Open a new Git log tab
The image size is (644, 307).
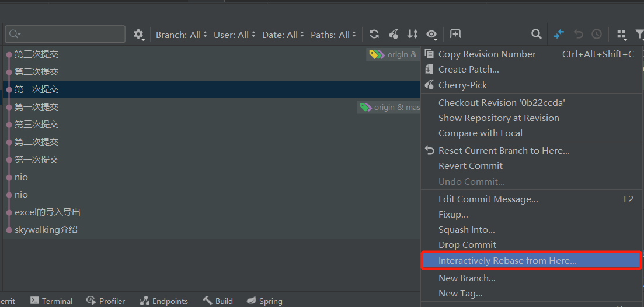[x=455, y=34]
